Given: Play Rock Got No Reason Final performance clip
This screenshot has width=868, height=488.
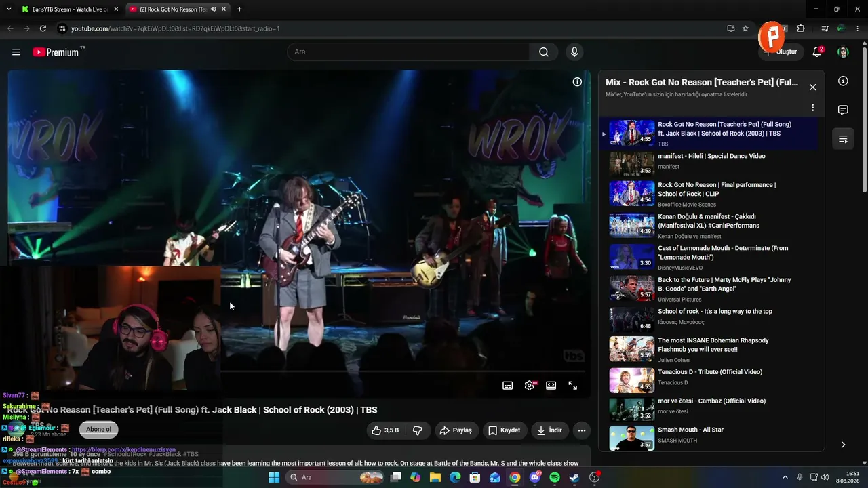Looking at the screenshot, I should coord(708,194).
